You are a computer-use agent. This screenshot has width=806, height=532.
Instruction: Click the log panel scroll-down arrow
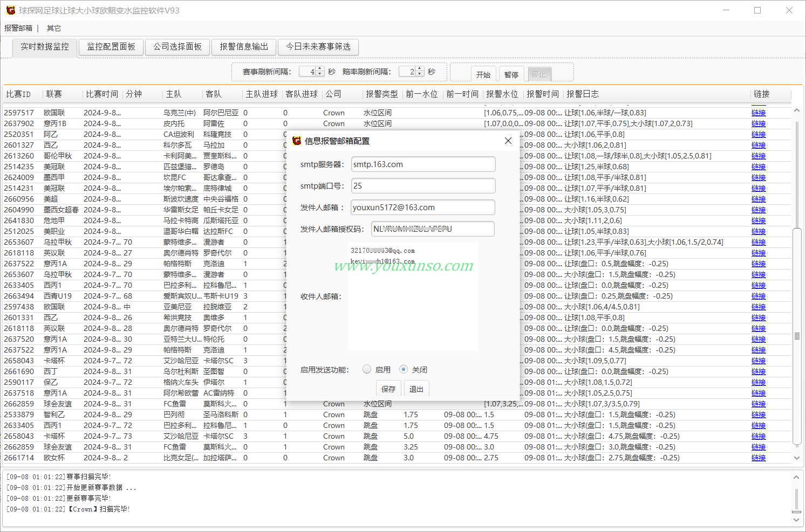coord(796,520)
